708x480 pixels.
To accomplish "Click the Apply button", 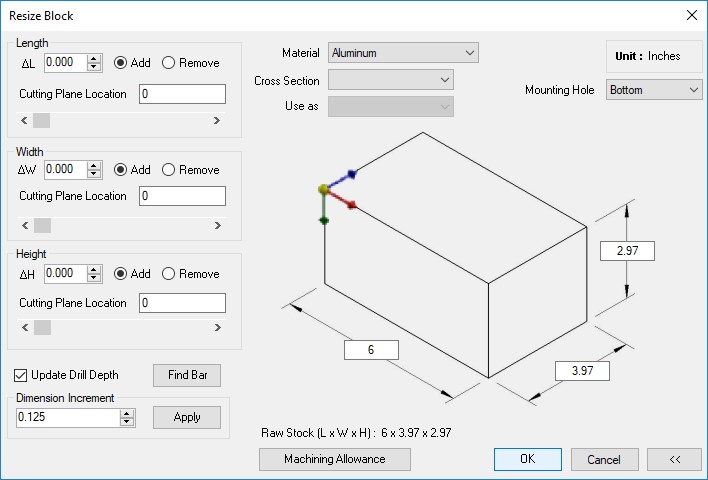I will [x=187, y=417].
